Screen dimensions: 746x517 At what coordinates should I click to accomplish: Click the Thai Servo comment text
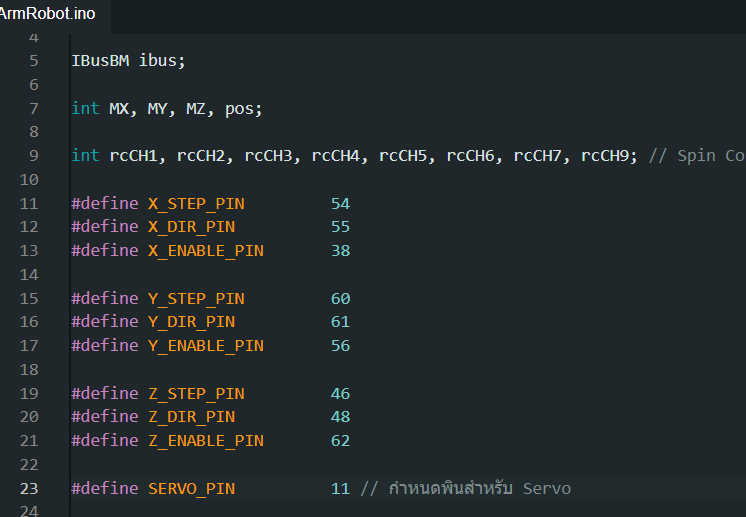465,488
